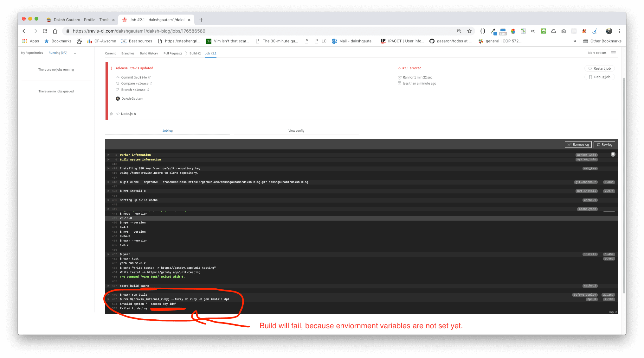Open the IPACCT User info bookmark
Viewport: 644px width, 358px height.
402,41
